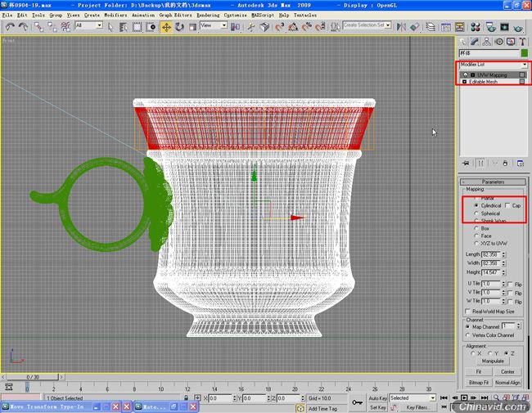This screenshot has height=413, width=532.
Task: Pick the Rectangular Selection Region tool
Action: pyautogui.click(x=137, y=27)
